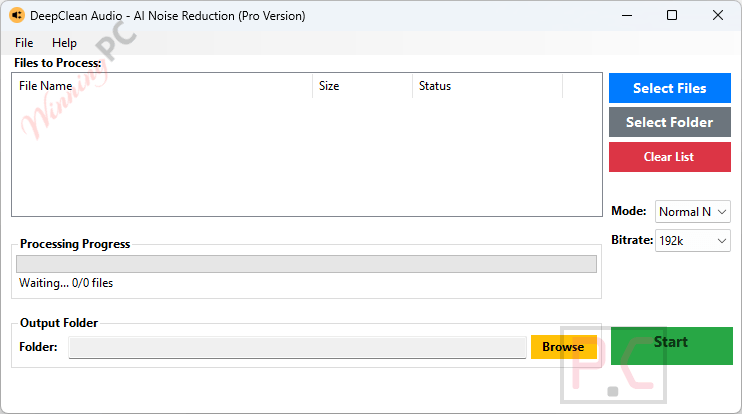Image resolution: width=742 pixels, height=414 pixels.
Task: Browse for an output folder
Action: [564, 347]
